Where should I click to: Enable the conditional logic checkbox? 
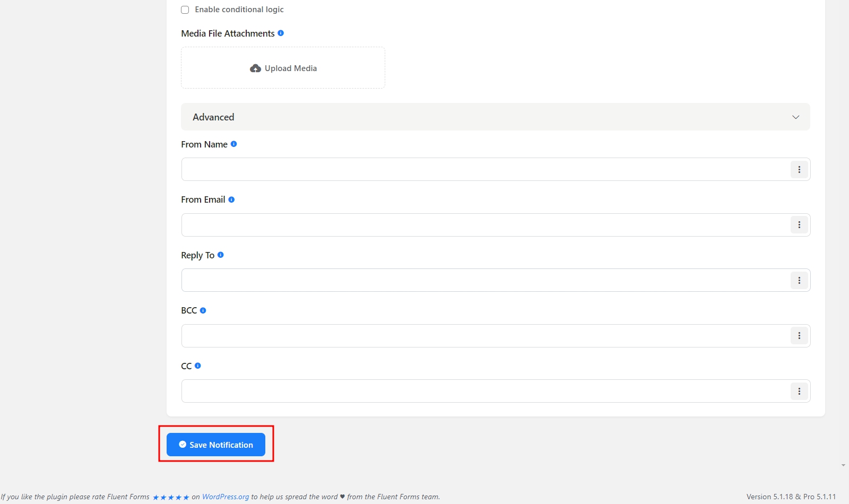pos(185,10)
